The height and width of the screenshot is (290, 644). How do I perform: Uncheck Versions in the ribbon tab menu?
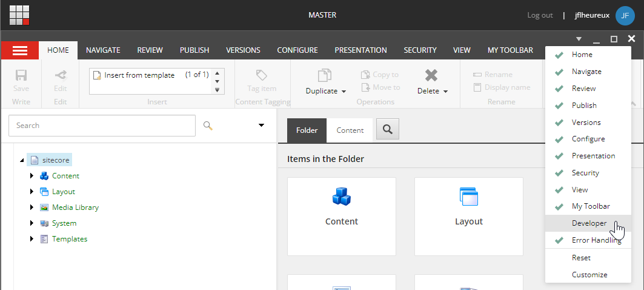point(588,122)
